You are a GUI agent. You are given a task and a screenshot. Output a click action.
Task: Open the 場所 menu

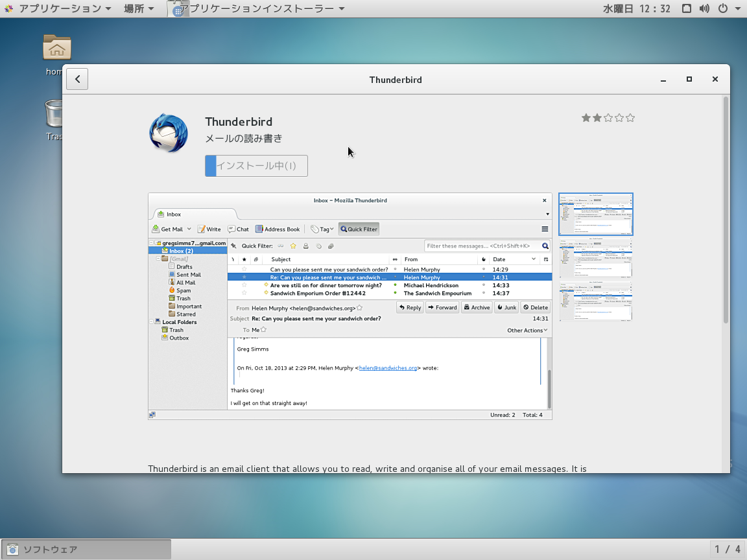[139, 8]
